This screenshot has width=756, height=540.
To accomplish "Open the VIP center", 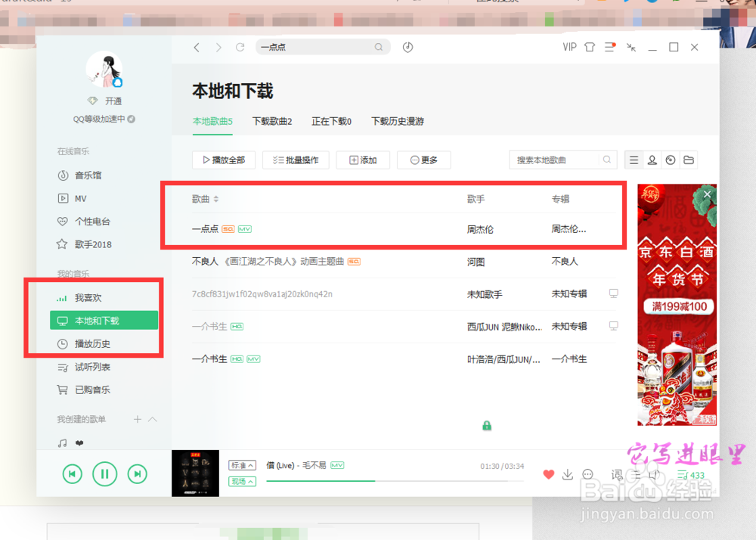I will click(x=569, y=47).
